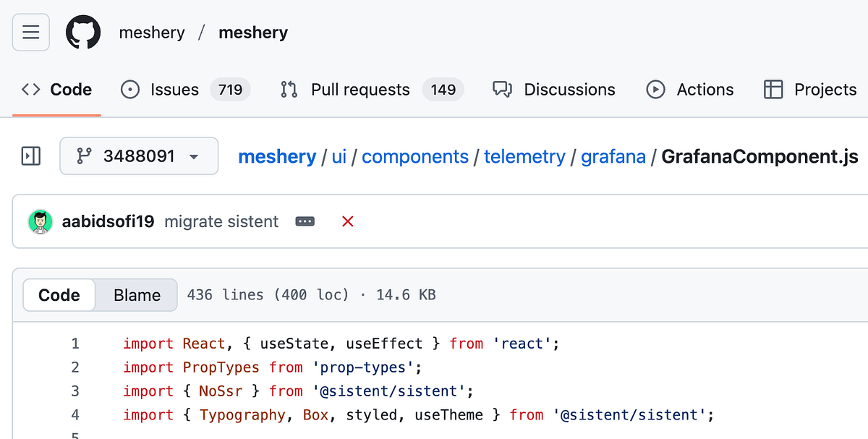The image size is (868, 439).
Task: Expand the commit message ellipsis button
Action: point(305,221)
